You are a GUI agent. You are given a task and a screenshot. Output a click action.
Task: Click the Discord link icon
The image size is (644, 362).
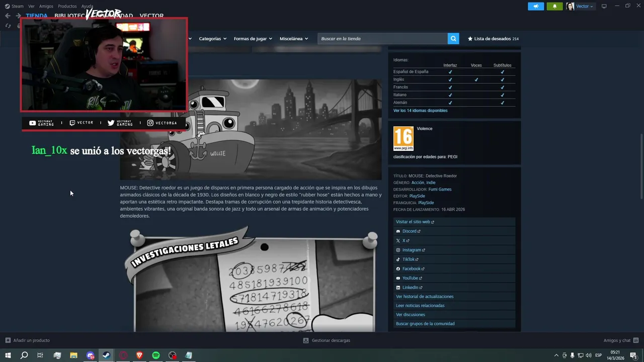[398, 231]
